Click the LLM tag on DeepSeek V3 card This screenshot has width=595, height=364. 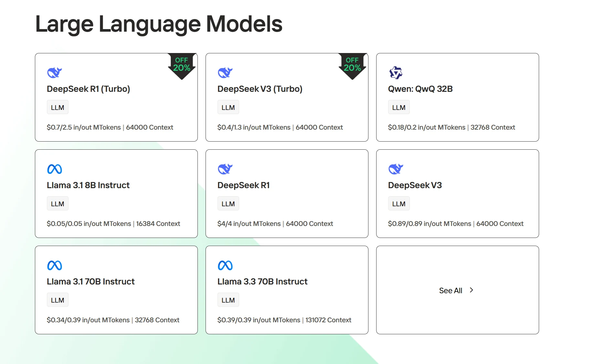point(399,204)
